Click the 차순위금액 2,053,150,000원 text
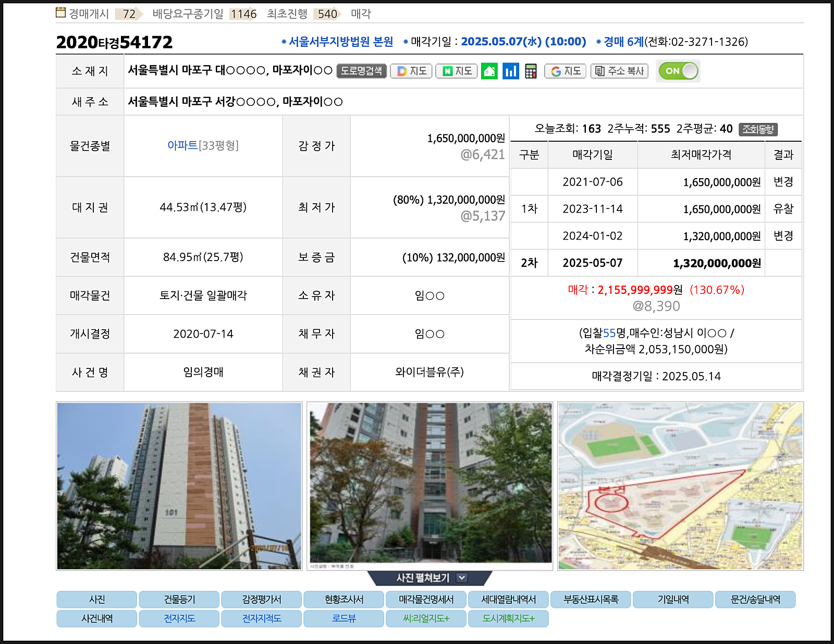Screen dimensions: 834x644 [656, 349]
